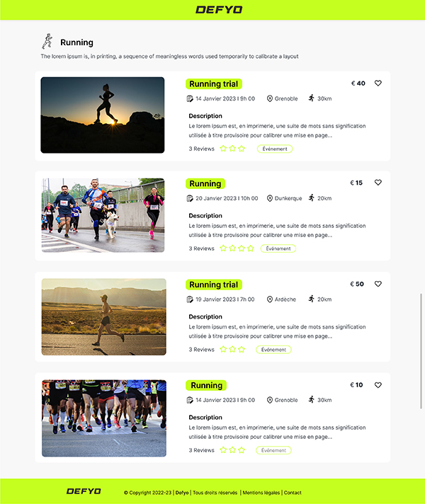This screenshot has width=425, height=504.
Task: Like the €50 Running trial via heart
Action: pos(378,284)
